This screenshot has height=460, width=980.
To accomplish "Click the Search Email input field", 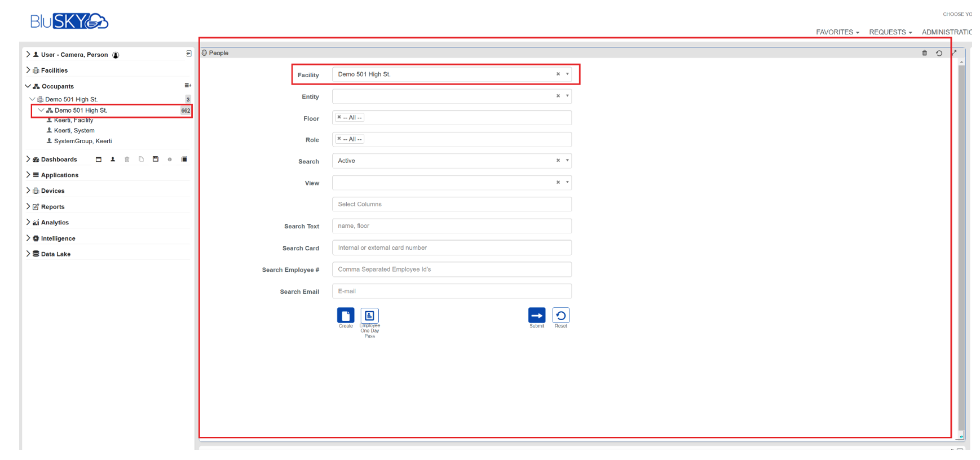I will click(x=451, y=291).
